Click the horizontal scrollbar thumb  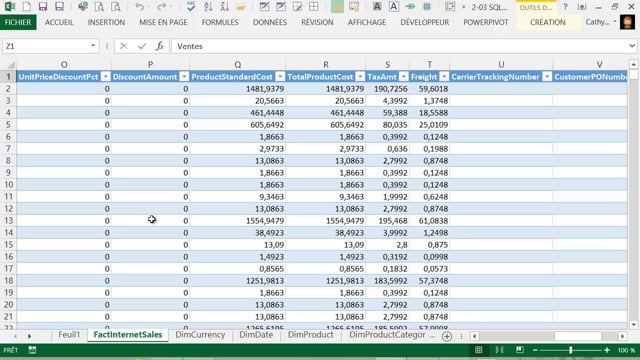point(578,336)
